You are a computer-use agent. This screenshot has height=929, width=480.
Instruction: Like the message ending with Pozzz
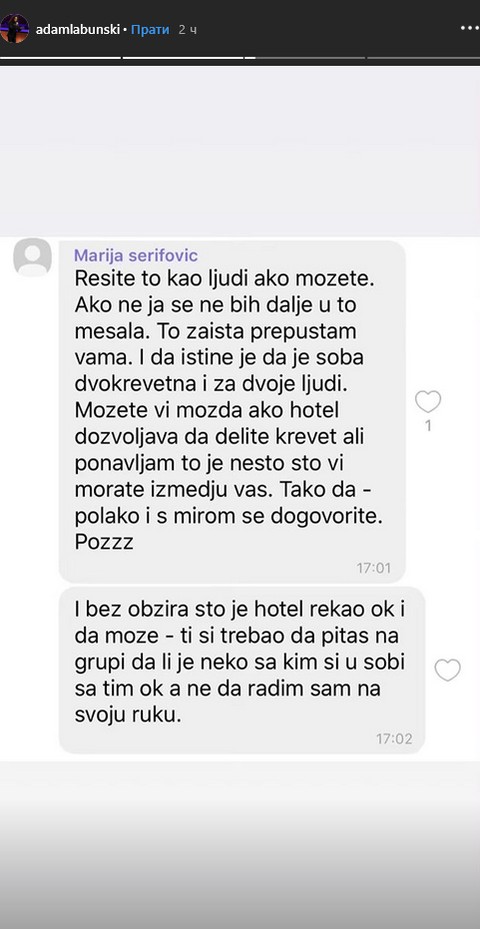coord(428,402)
